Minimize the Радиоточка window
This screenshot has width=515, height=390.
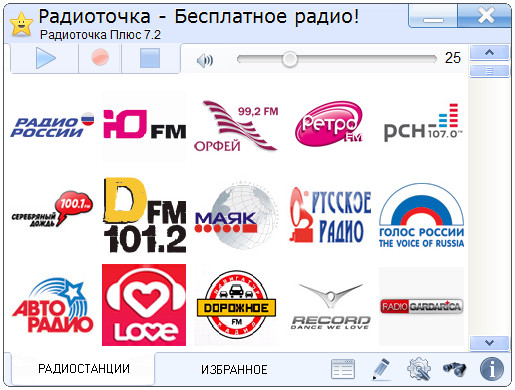[x=433, y=17]
